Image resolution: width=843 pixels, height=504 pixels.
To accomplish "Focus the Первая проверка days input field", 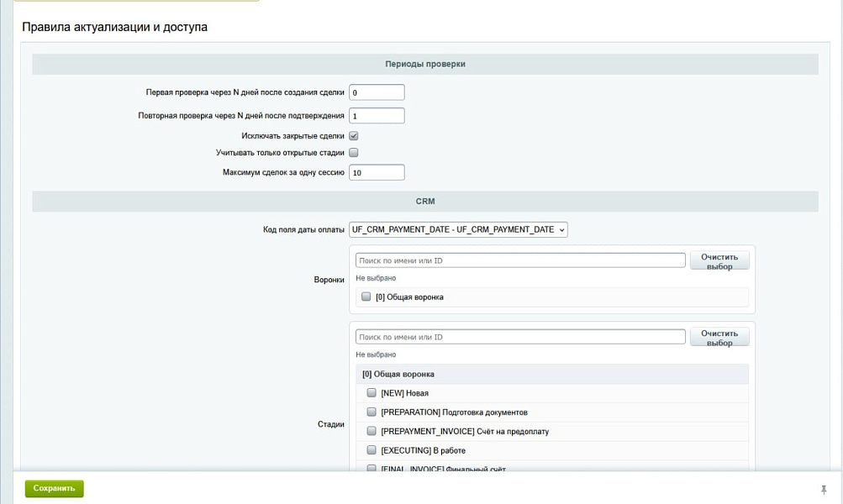I will point(377,92).
